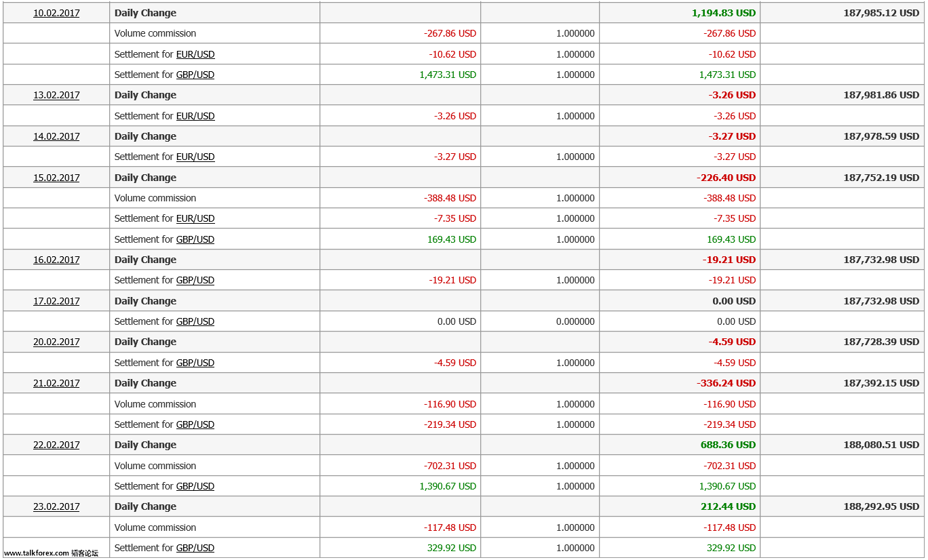Image resolution: width=928 pixels, height=560 pixels.
Task: Click the daily change value 688.36 USD
Action: click(729, 445)
